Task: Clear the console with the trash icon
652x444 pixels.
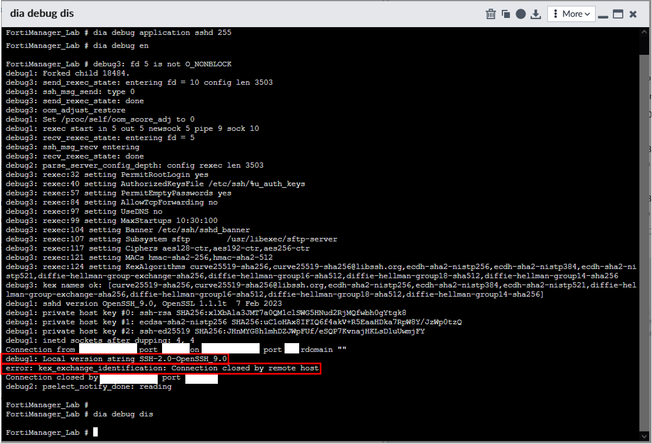Action: pyautogui.click(x=491, y=14)
